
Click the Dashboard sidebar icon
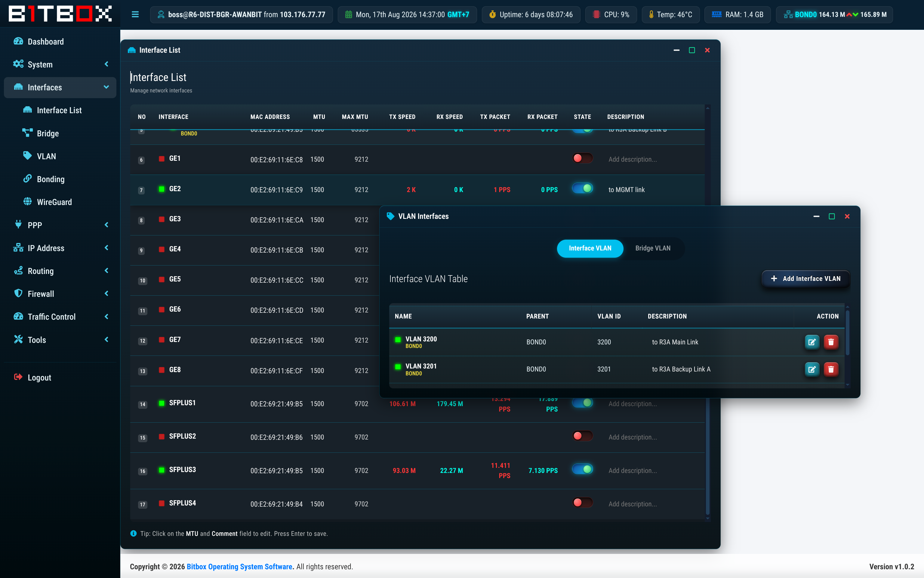pyautogui.click(x=18, y=41)
